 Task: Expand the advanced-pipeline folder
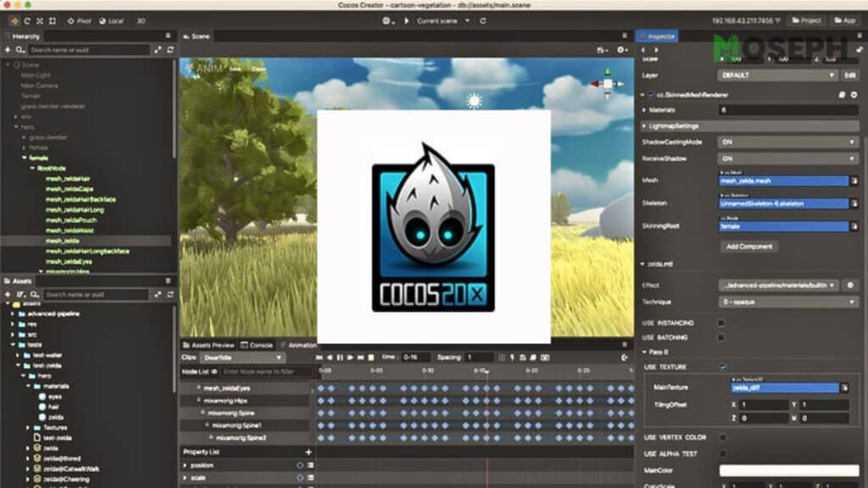coord(13,313)
